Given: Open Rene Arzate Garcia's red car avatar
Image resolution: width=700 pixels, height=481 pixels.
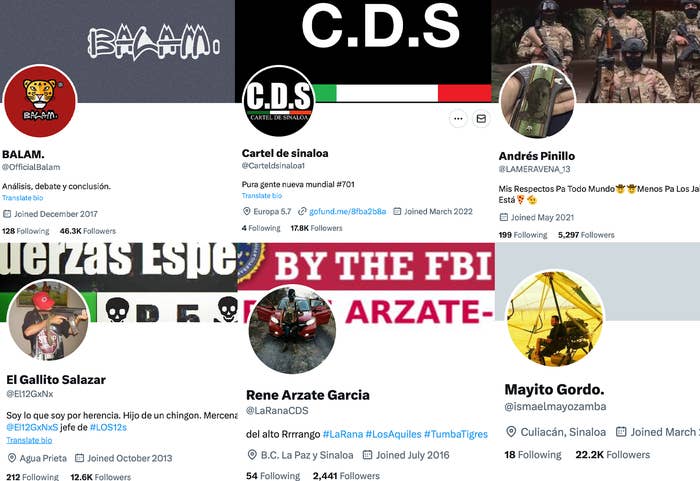Looking at the screenshot, I should click(x=292, y=329).
